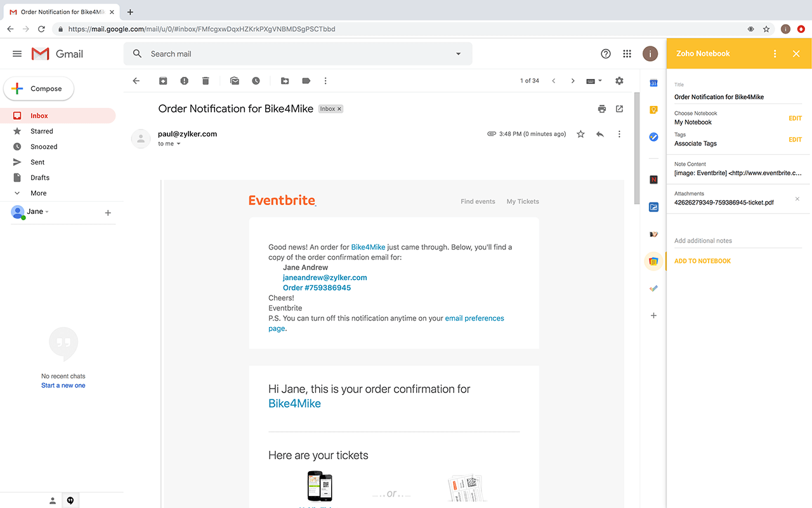Viewport: 812px width, 508px height.
Task: Open Google Tasks in the side panel
Action: pos(653,137)
